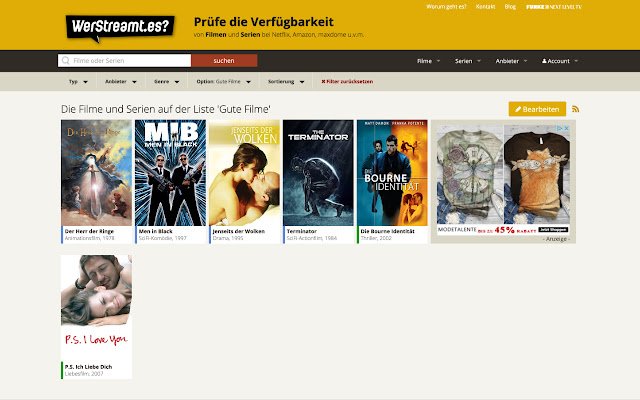The image size is (640, 400).
Task: Open the Filme dropdown menu
Action: (x=429, y=61)
